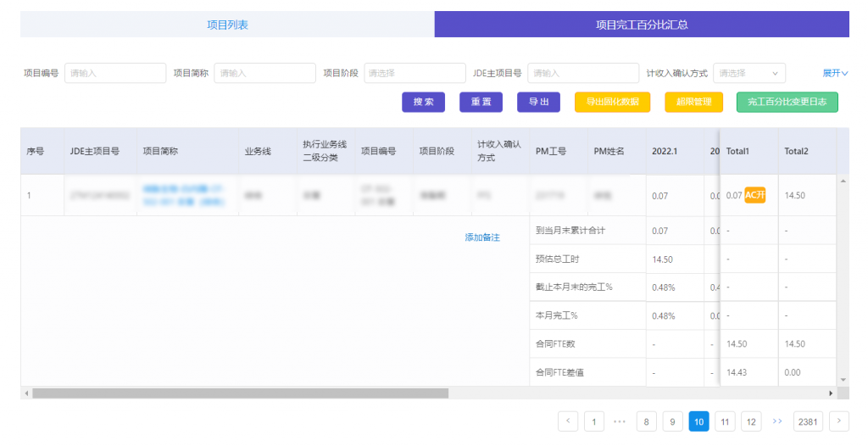Viewport: 868px width, 446px height.
Task: Go to page 9
Action: [672, 421]
